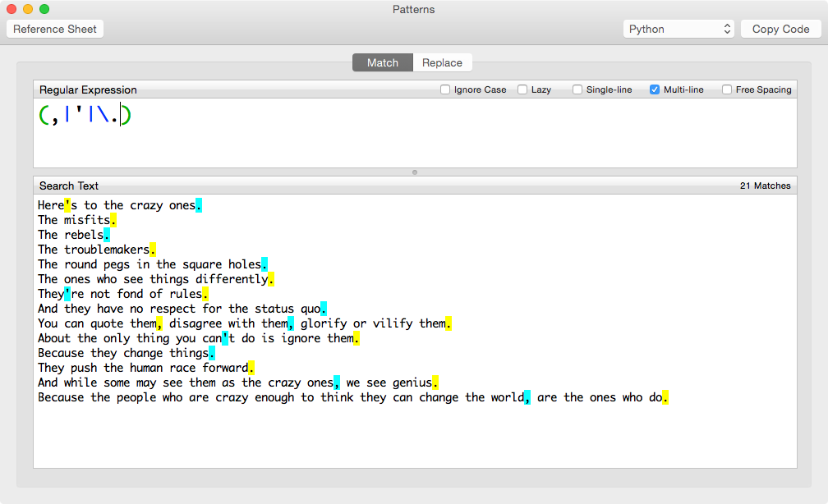Zoom the Patterns window with green button
Viewport: 828px width, 504px height.
pyautogui.click(x=44, y=9)
